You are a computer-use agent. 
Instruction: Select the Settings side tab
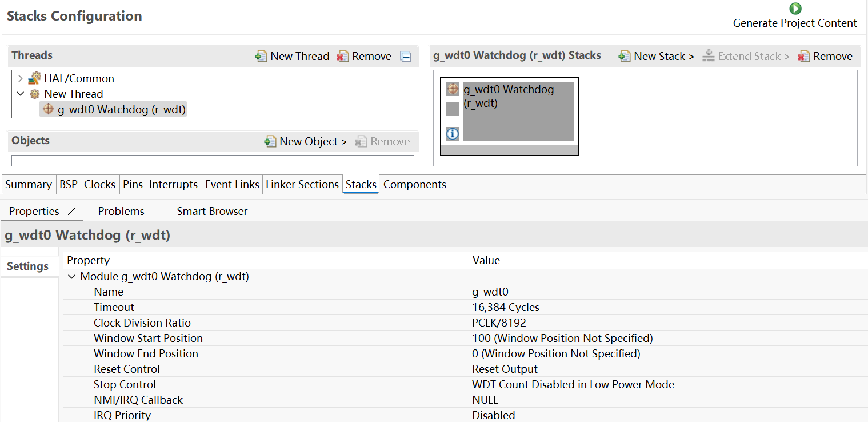pyautogui.click(x=28, y=266)
